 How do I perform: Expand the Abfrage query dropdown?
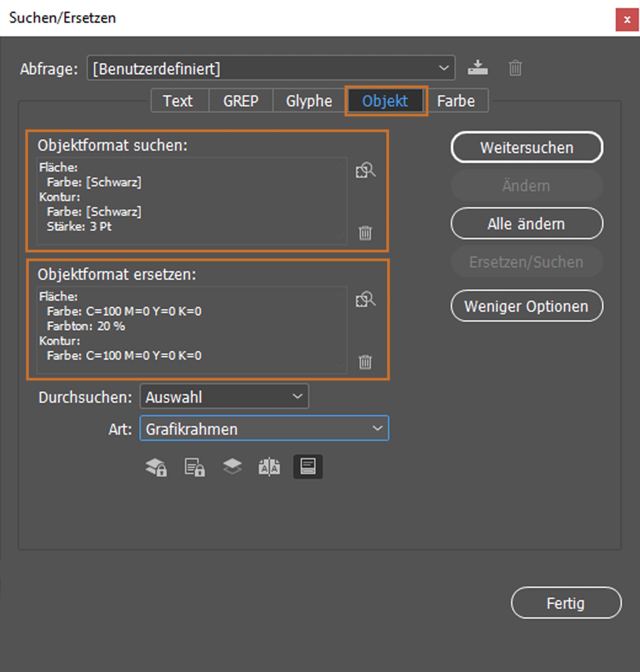(x=271, y=68)
